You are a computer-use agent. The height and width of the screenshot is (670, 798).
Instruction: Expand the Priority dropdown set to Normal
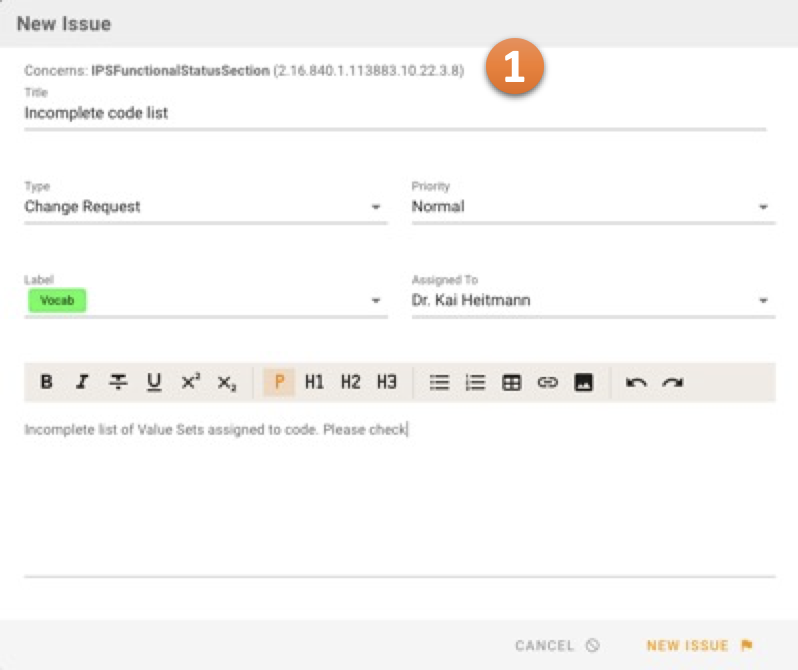coord(592,207)
